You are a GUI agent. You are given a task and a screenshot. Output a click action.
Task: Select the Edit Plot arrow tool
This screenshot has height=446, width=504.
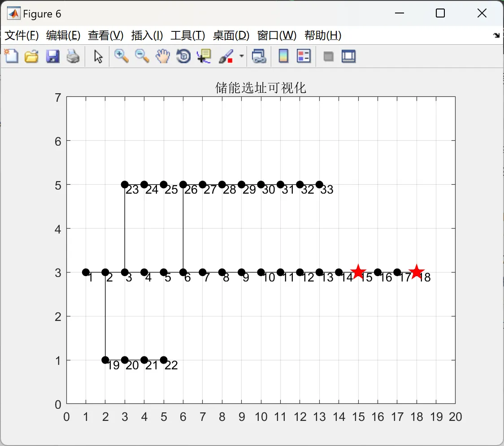(98, 56)
